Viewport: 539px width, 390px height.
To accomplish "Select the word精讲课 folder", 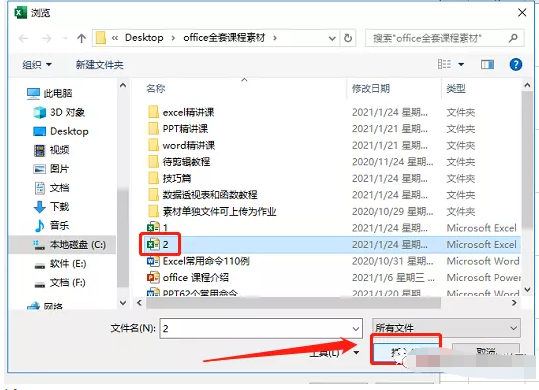I will click(182, 145).
